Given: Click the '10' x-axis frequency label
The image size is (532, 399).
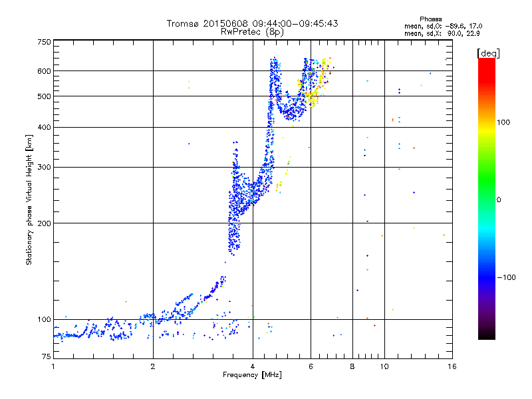Looking at the screenshot, I should coord(384,366).
